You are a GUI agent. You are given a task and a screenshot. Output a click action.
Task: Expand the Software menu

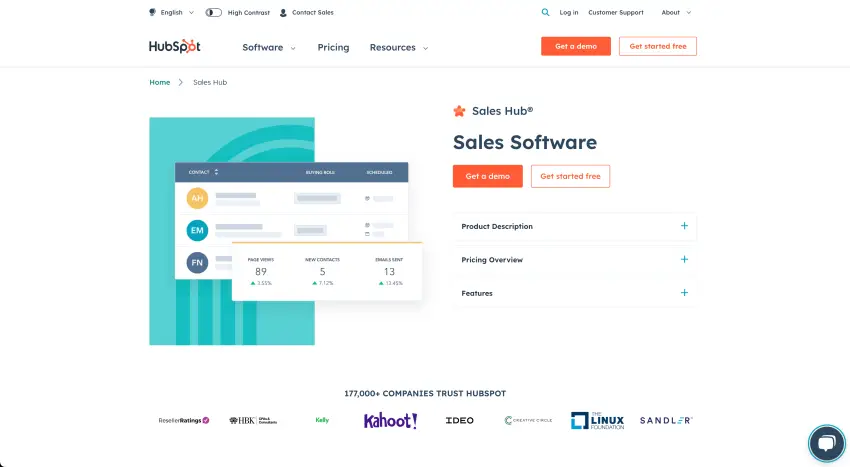(269, 48)
